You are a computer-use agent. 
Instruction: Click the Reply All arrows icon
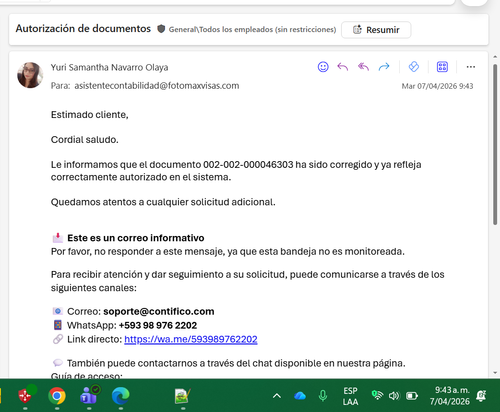coord(363,67)
